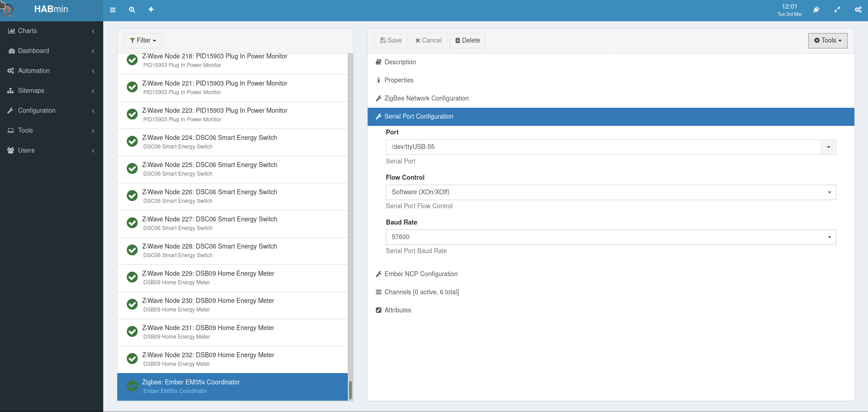Click the Port input field
Screen dimensions: 868x412
[x=603, y=147]
